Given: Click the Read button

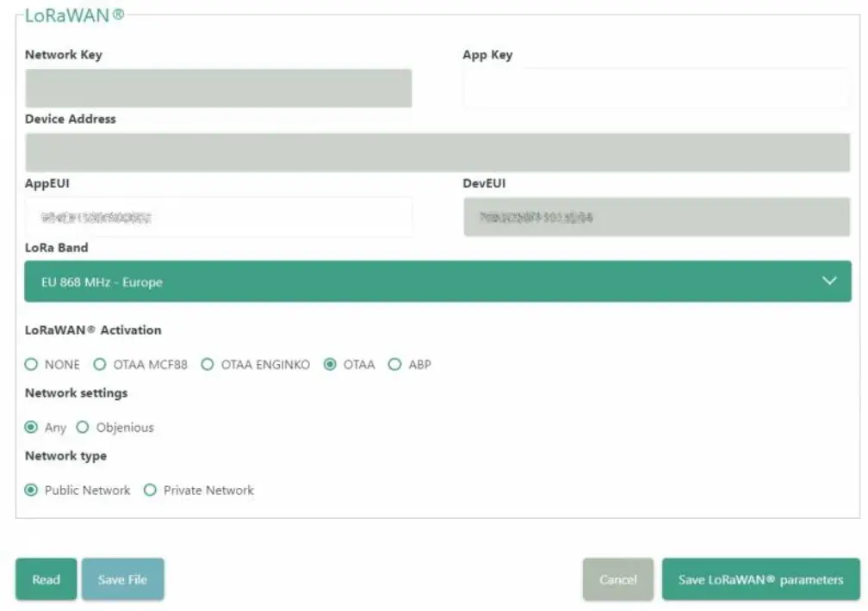Looking at the screenshot, I should tap(46, 579).
